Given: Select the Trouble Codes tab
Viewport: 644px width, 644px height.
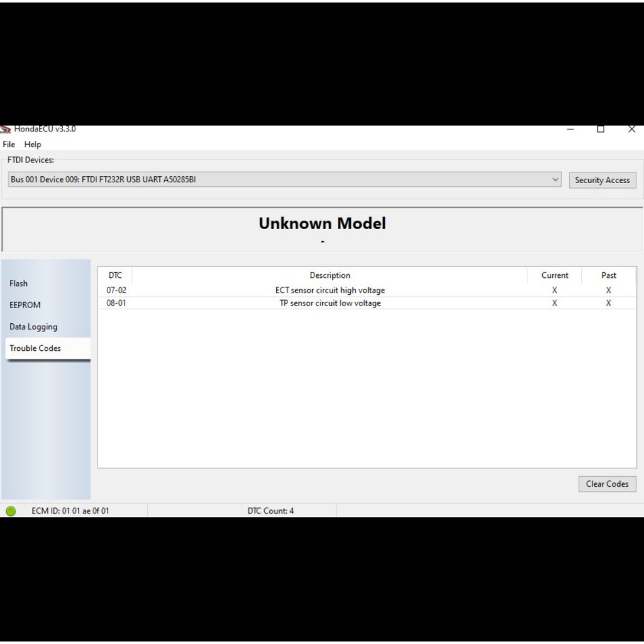Looking at the screenshot, I should click(x=48, y=348).
